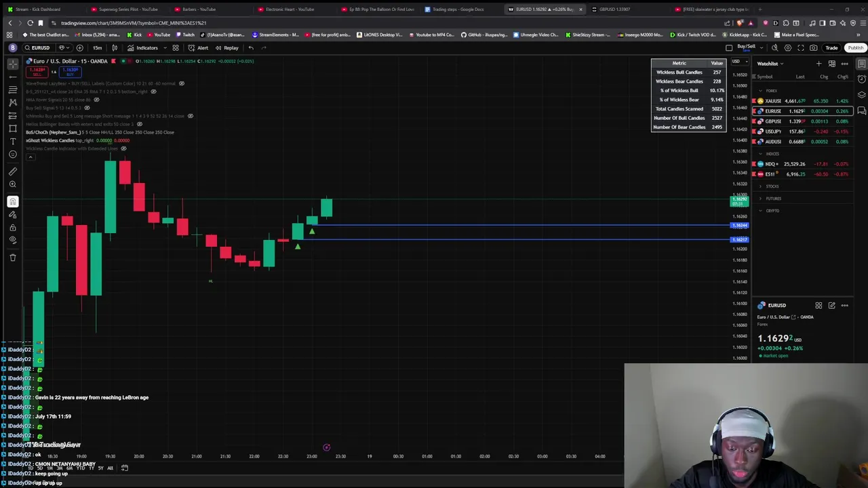
Task: Expand the favorite indicators dropdown arrow
Action: 165,47
